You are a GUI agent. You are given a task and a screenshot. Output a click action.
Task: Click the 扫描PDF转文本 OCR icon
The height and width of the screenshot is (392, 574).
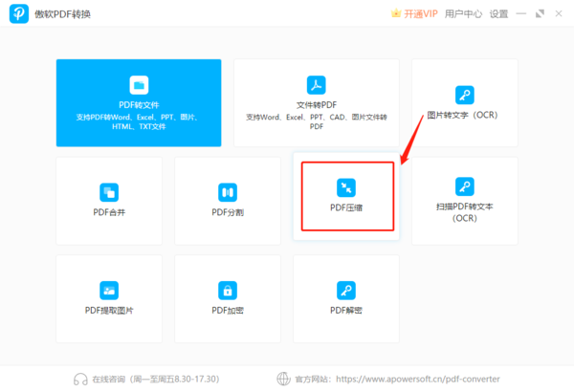point(465,186)
